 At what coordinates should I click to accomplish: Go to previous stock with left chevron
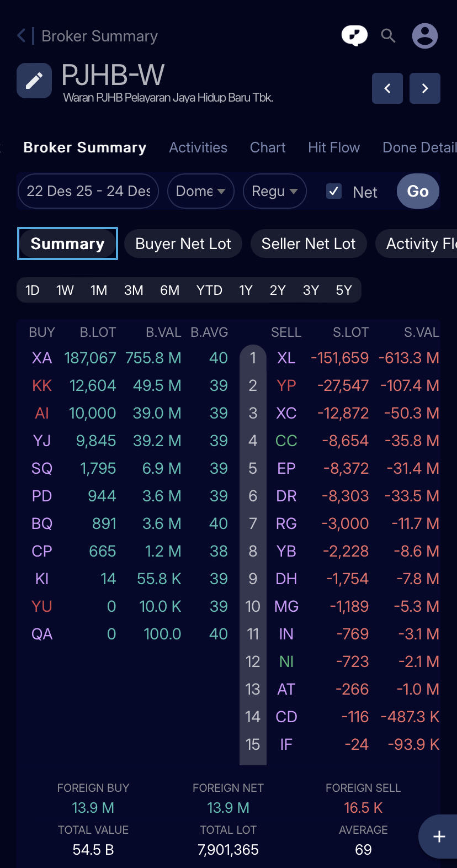pos(387,88)
